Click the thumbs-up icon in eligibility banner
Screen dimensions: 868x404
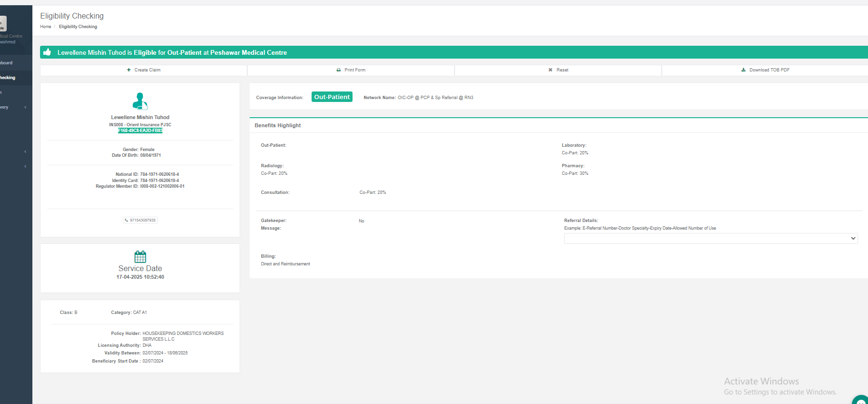pyautogui.click(x=47, y=52)
